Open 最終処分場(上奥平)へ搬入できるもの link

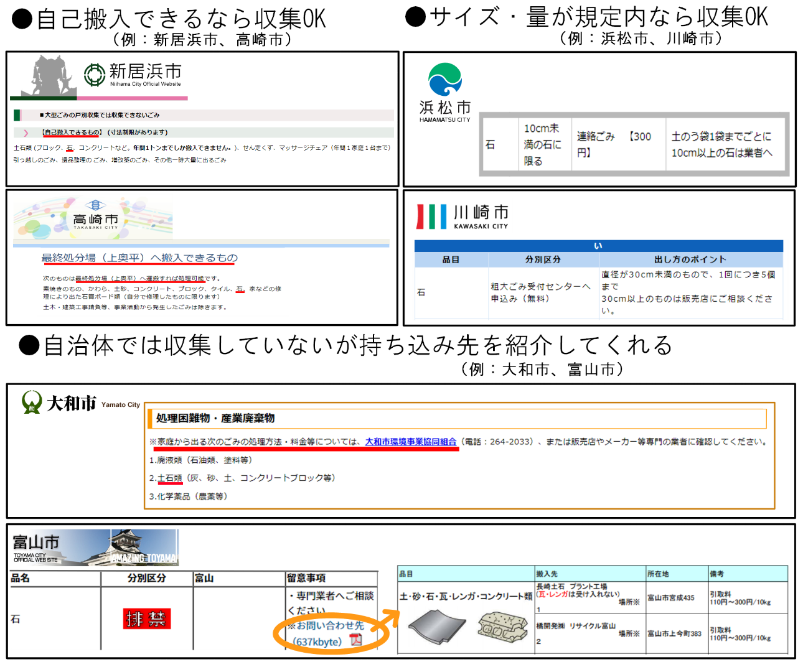[139, 258]
